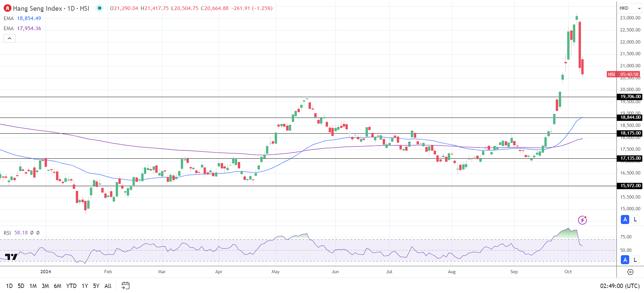The height and width of the screenshot is (293, 644).
Task: Click the May label on time axis
Action: pos(276,272)
